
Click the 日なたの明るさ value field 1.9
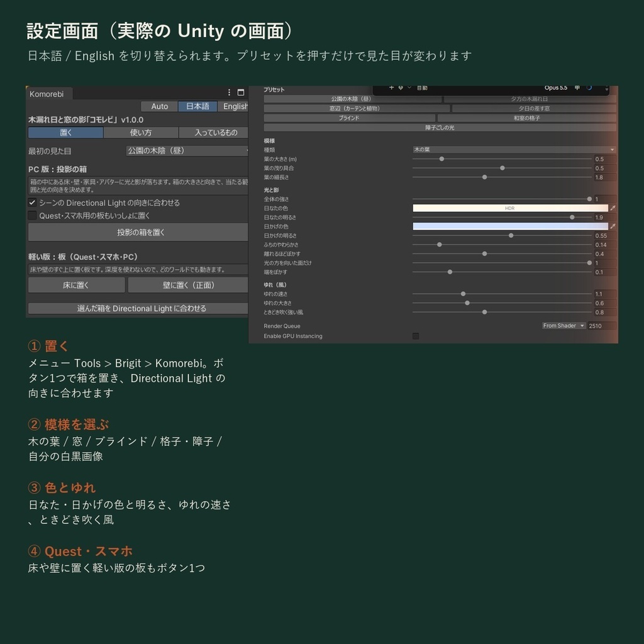click(x=605, y=217)
